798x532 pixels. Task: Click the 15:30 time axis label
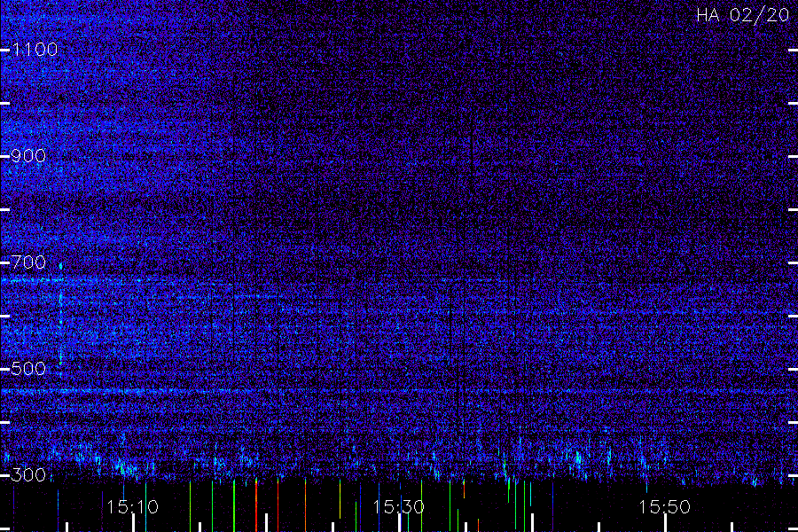click(398, 507)
